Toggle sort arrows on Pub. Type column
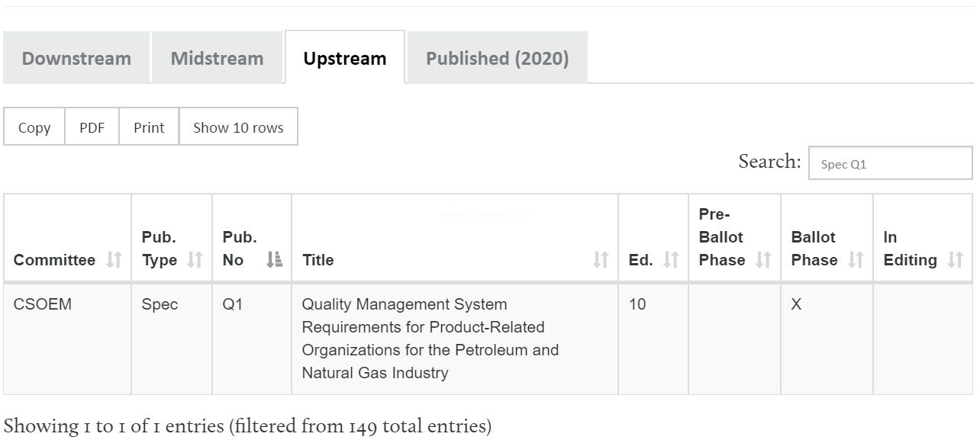Viewport: 980px width, 440px height. tap(195, 260)
